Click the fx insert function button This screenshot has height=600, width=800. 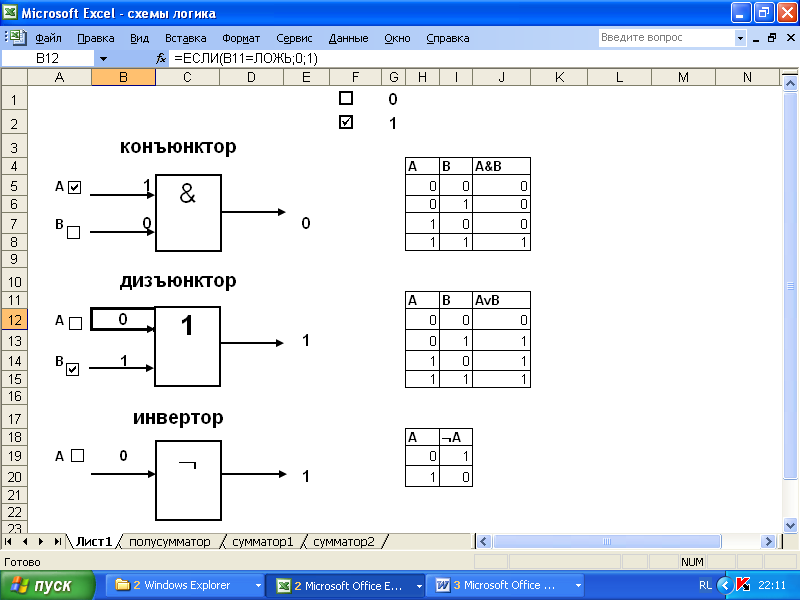(x=161, y=59)
